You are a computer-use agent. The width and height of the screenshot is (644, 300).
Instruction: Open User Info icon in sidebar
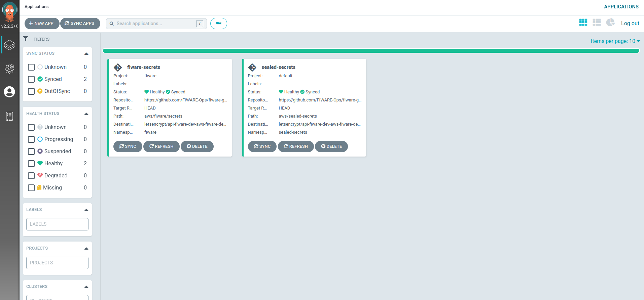point(9,92)
